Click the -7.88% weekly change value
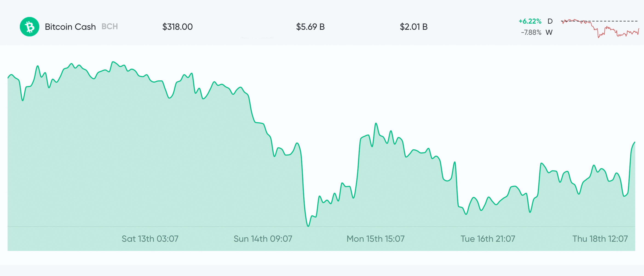This screenshot has width=644, height=276. (531, 32)
